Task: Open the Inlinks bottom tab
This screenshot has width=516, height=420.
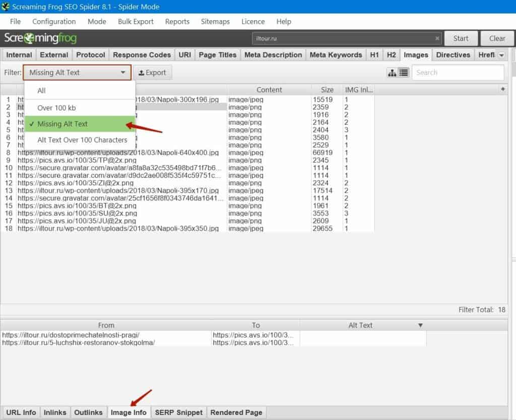Action: [55, 412]
